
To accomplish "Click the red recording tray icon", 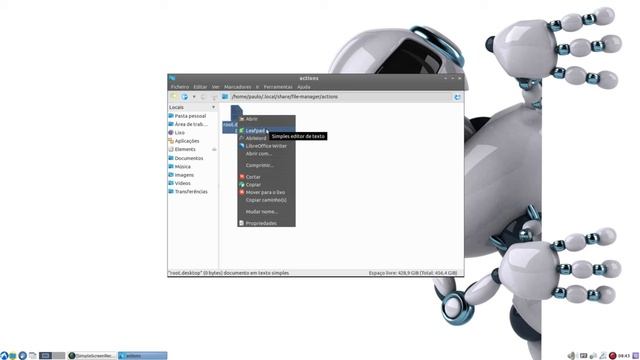I will [612, 356].
